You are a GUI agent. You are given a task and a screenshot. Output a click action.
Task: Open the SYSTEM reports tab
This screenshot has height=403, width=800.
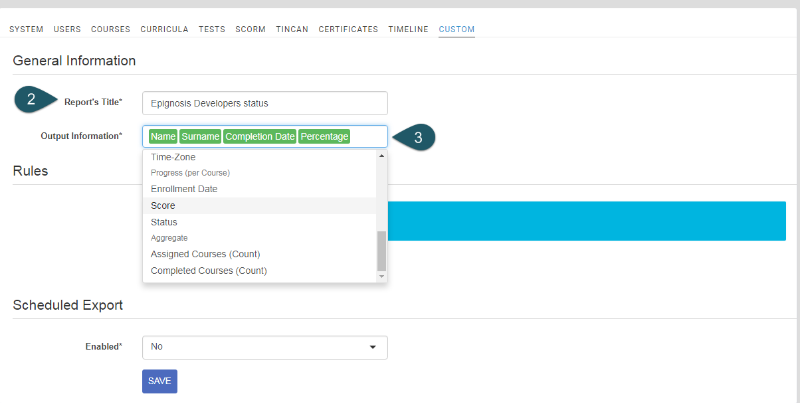(x=26, y=29)
